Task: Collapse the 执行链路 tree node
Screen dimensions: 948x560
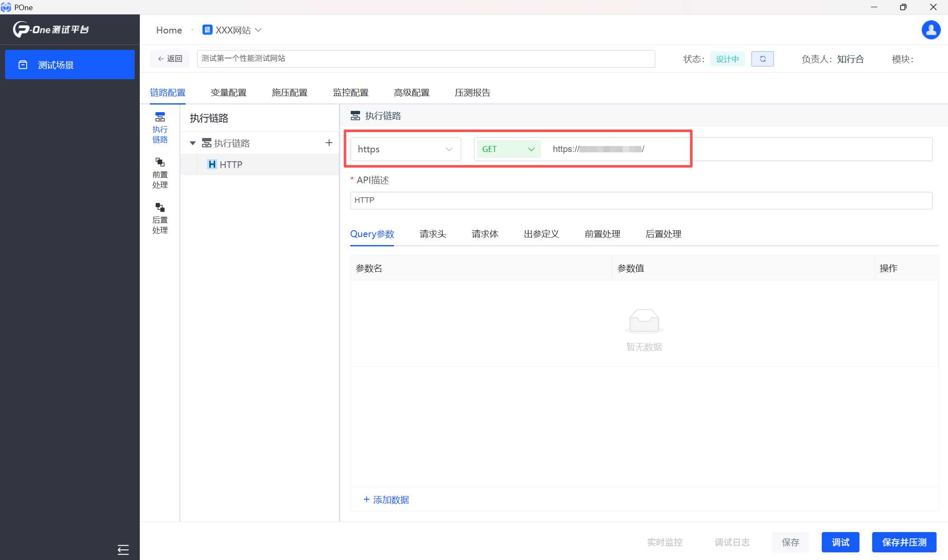Action: point(193,143)
